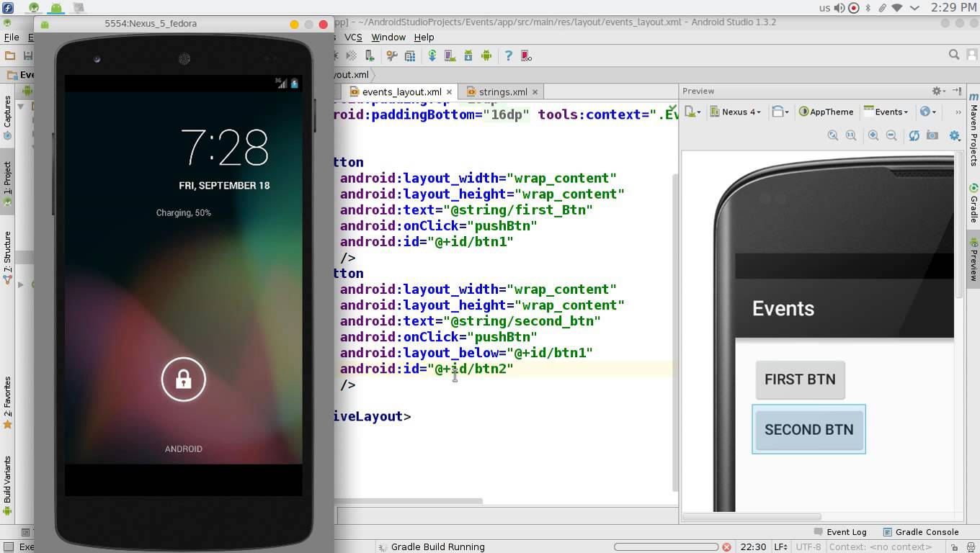Open the Build Variants side tab
Screen dimensions: 980x553
click(x=7, y=485)
